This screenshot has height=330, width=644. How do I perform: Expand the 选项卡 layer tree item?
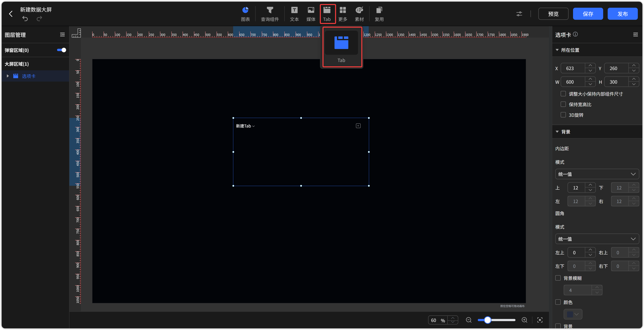(8, 76)
